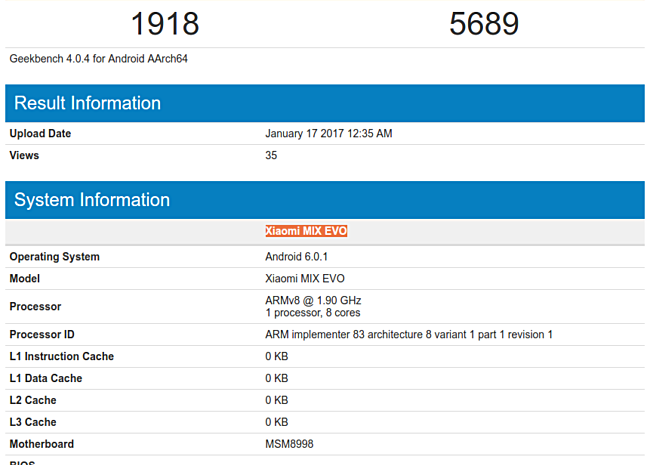650x465 pixels.
Task: Click the 'Model' row label
Action: pyautogui.click(x=25, y=279)
